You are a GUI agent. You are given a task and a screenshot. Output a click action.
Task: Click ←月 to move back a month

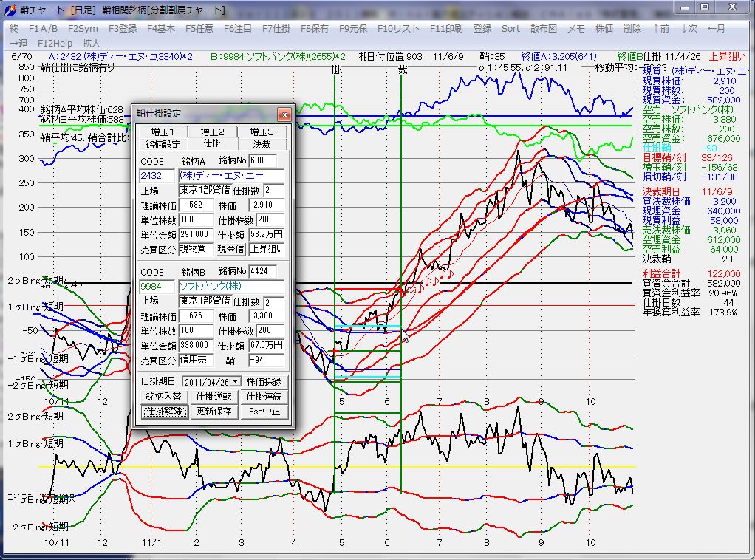[x=717, y=28]
